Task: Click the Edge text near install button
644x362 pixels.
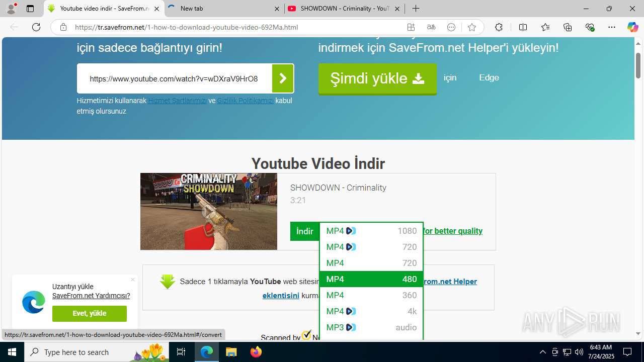Action: [x=489, y=77]
